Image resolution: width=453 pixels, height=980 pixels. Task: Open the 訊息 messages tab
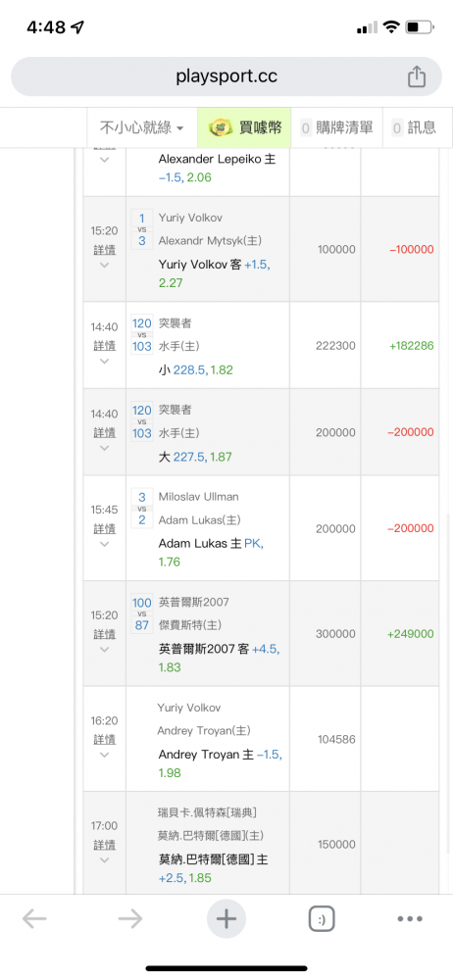(x=414, y=127)
